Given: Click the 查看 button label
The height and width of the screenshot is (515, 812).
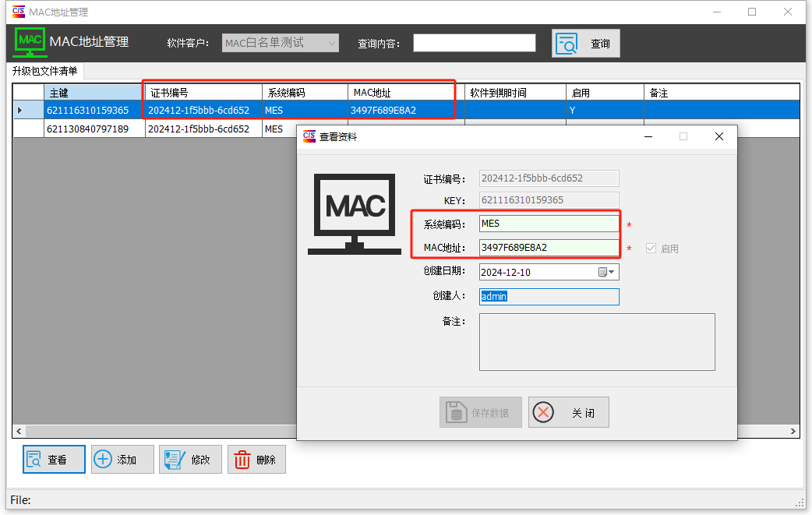Looking at the screenshot, I should click(57, 460).
